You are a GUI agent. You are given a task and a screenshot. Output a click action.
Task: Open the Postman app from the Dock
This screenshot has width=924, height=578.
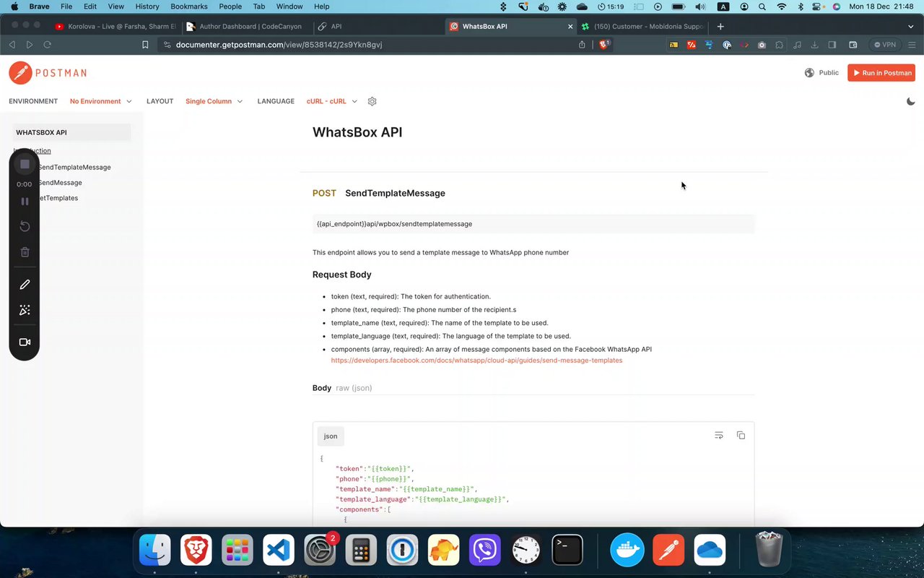(x=668, y=551)
